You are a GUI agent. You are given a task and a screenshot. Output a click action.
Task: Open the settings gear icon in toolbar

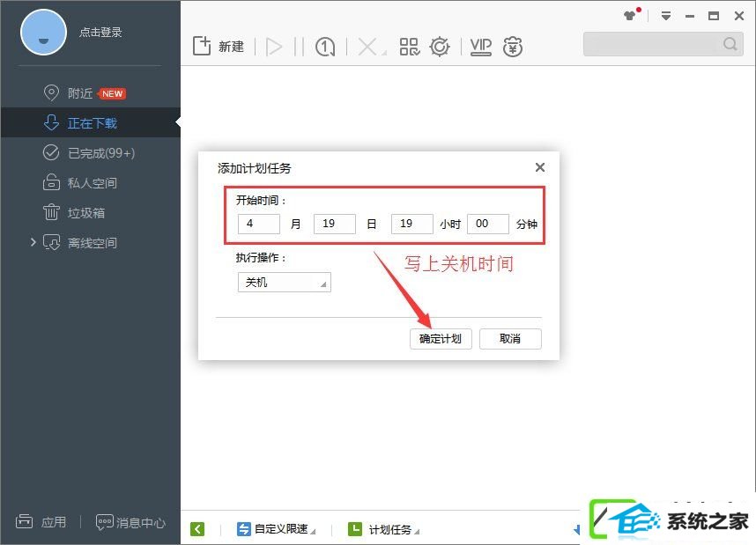tap(440, 47)
